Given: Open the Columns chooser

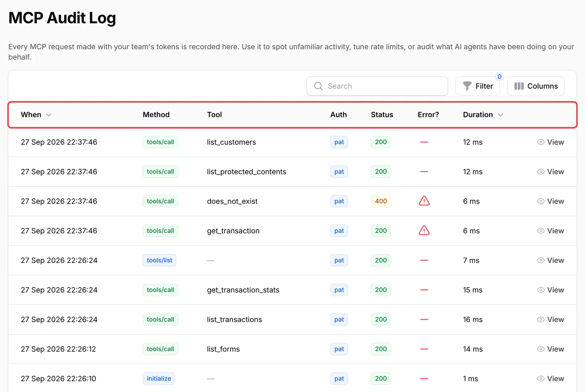Looking at the screenshot, I should (x=536, y=86).
